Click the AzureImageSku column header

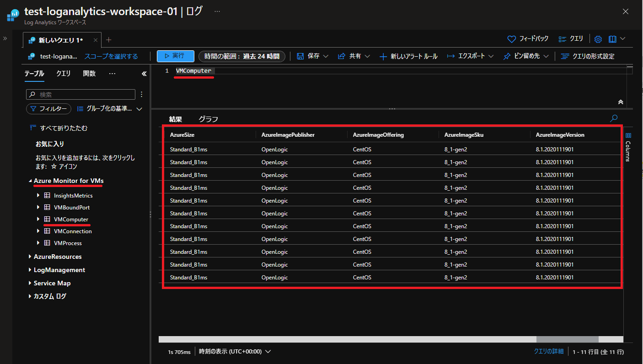[x=464, y=135]
